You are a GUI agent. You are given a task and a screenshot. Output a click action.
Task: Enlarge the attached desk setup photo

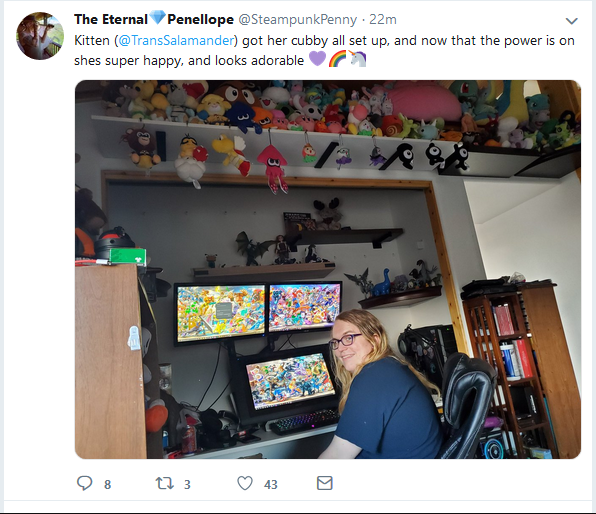(328, 269)
